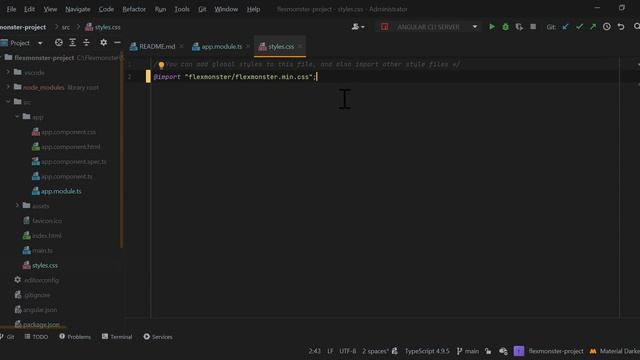This screenshot has height=360, width=640.
Task: Open the File menu
Action: coord(11,9)
